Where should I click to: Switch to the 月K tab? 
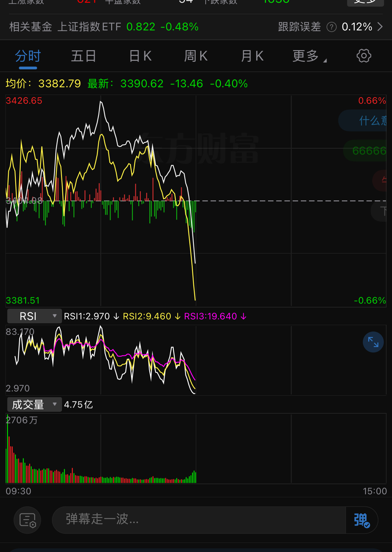click(x=252, y=56)
